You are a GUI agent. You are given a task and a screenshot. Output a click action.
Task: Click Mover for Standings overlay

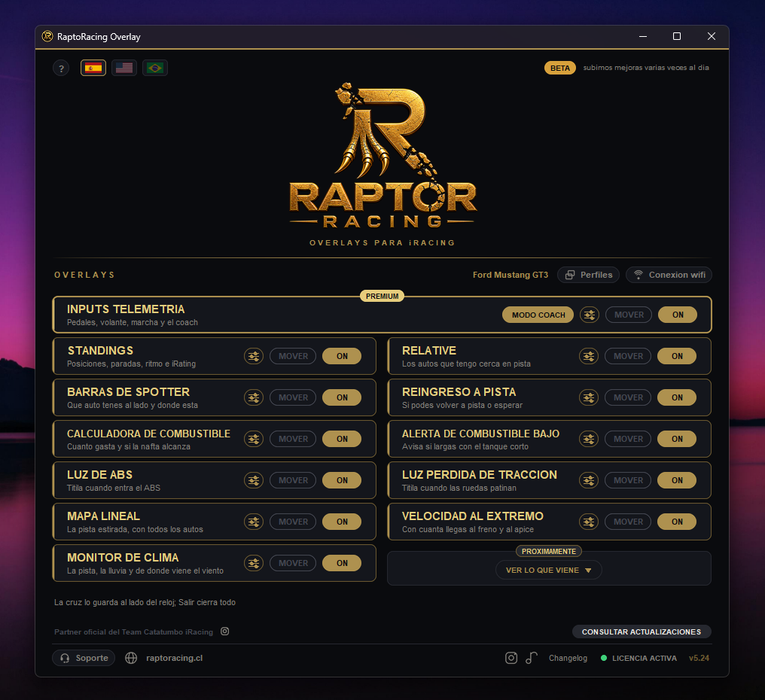point(293,357)
